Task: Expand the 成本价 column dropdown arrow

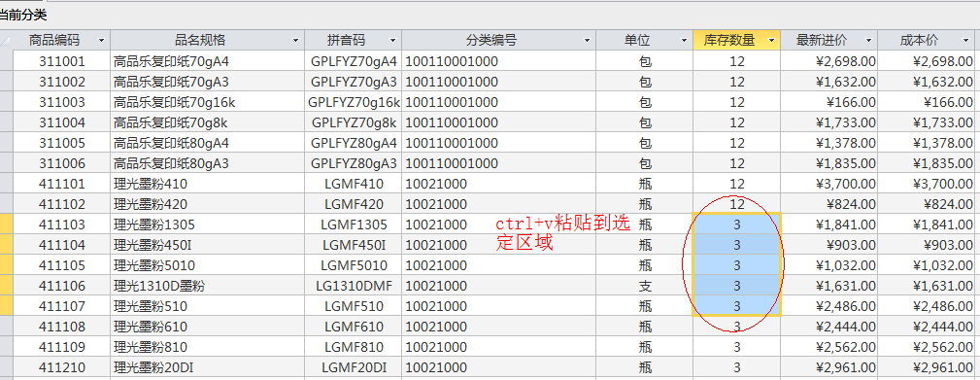Action: coord(966,41)
